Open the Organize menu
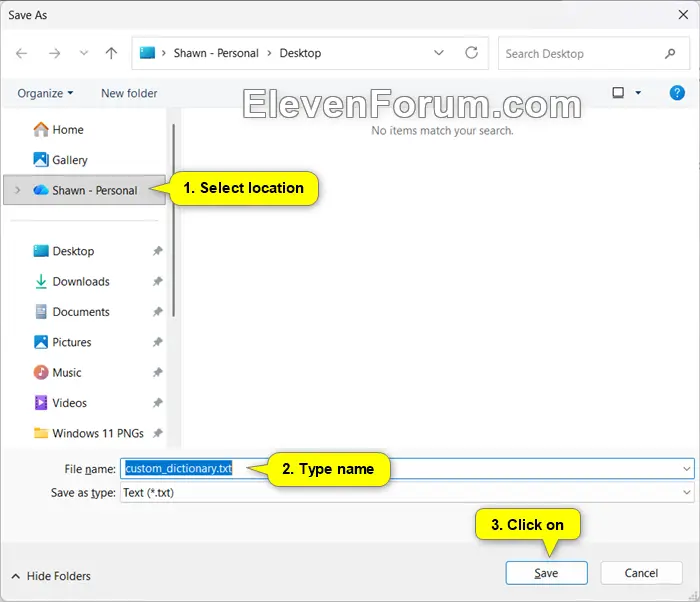This screenshot has height=602, width=700. [45, 93]
